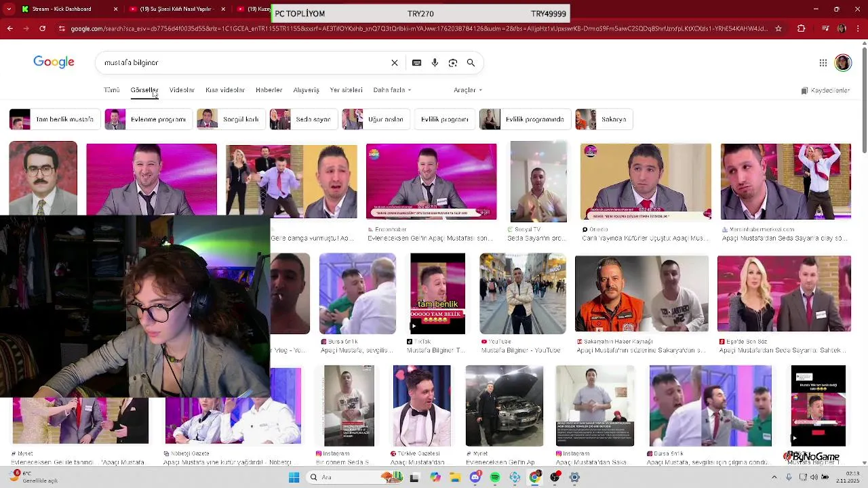Filter by 'Evlilik programı' chip
Image resolution: width=868 pixels, height=488 pixels.
[444, 119]
